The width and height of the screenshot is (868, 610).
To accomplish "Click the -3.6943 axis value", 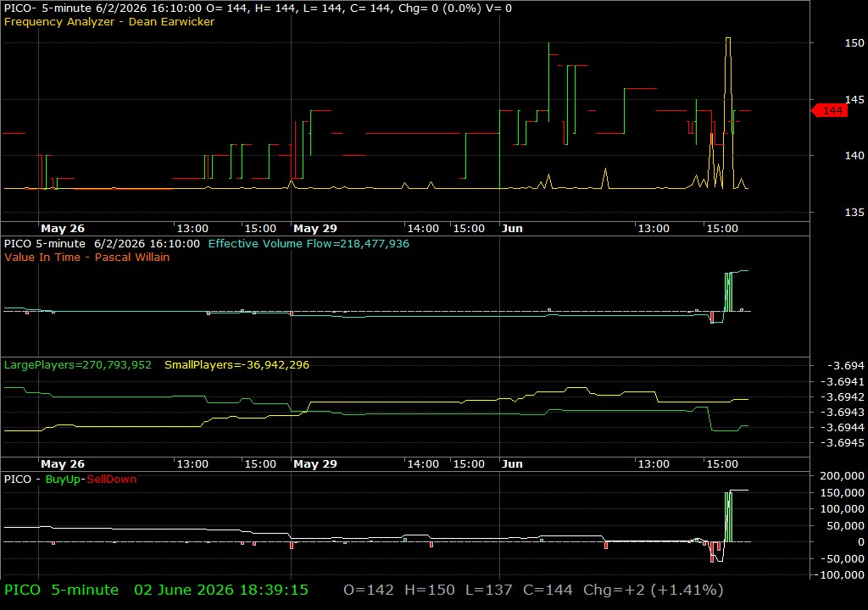I will (x=842, y=412).
